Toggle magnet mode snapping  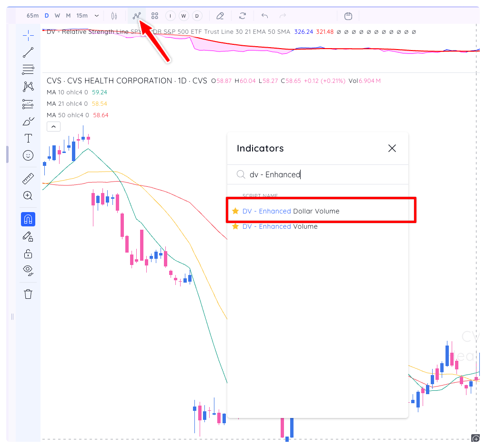(x=28, y=219)
